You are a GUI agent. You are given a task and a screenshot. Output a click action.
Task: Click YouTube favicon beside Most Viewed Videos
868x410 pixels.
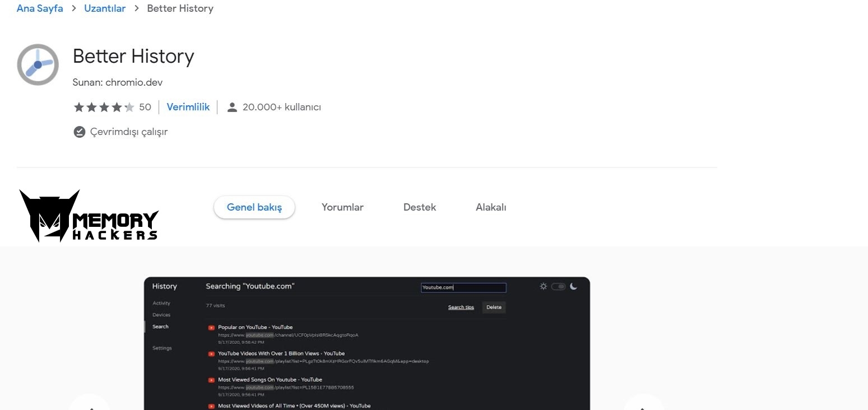click(211, 407)
